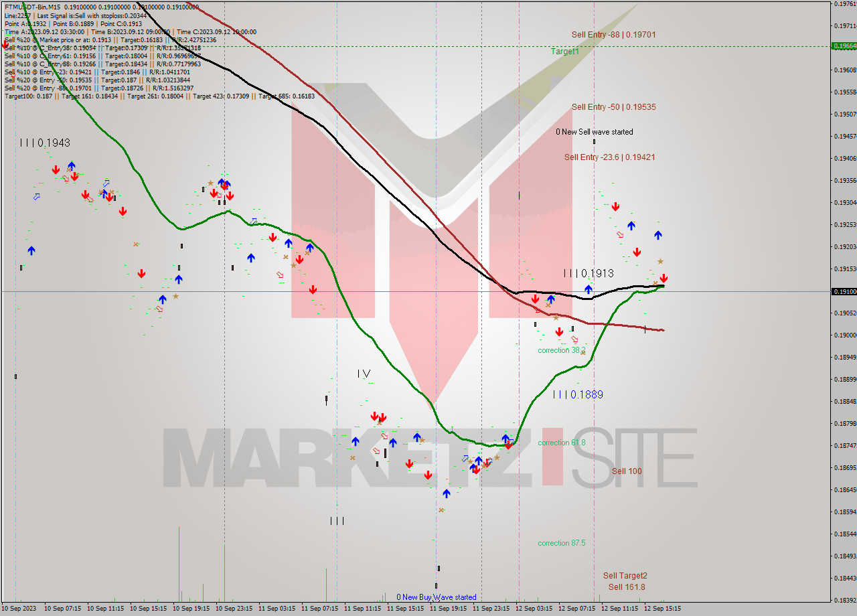Click the 'I I I 0.1943' wave label
Viewport: 857px width, 616px height.
point(45,143)
